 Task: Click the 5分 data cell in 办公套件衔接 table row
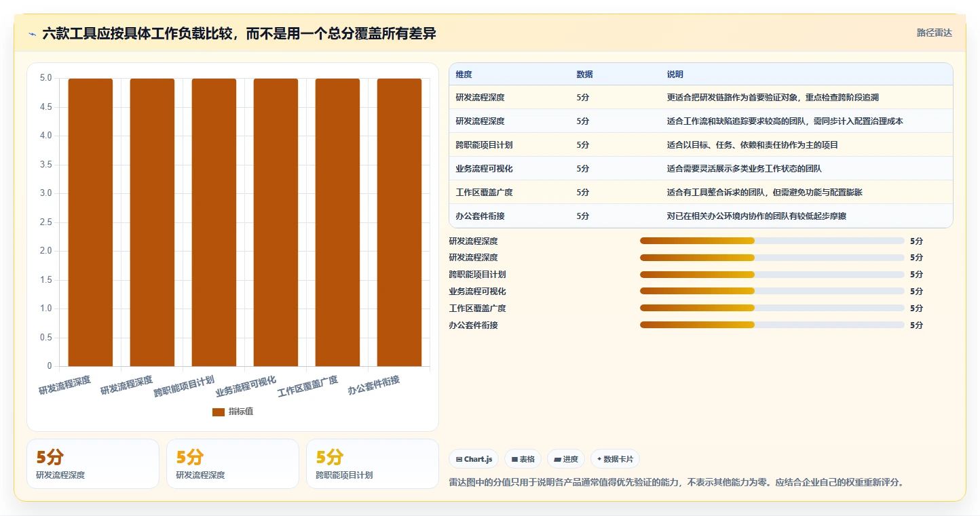[x=583, y=216]
